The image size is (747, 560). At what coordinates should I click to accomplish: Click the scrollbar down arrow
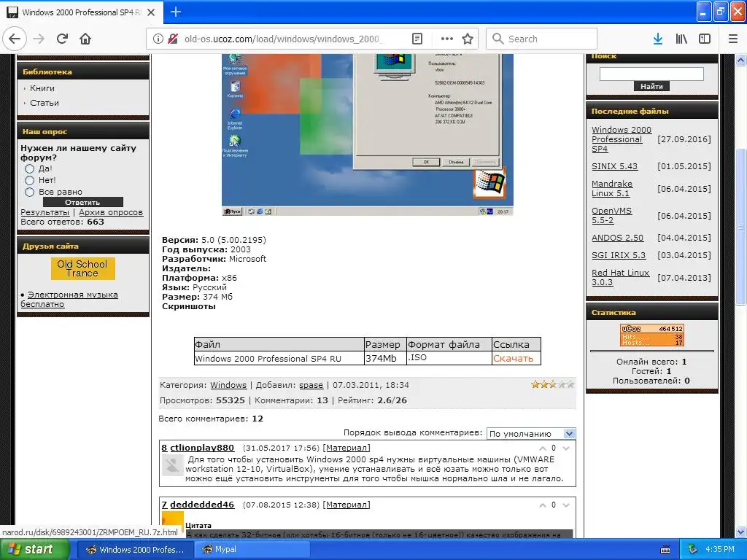[x=740, y=532]
